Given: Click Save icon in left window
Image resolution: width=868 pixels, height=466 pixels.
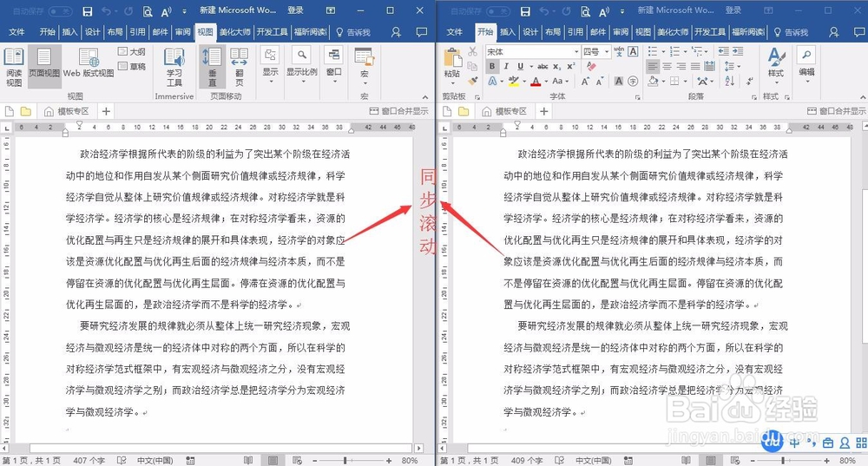Looking at the screenshot, I should (x=87, y=11).
